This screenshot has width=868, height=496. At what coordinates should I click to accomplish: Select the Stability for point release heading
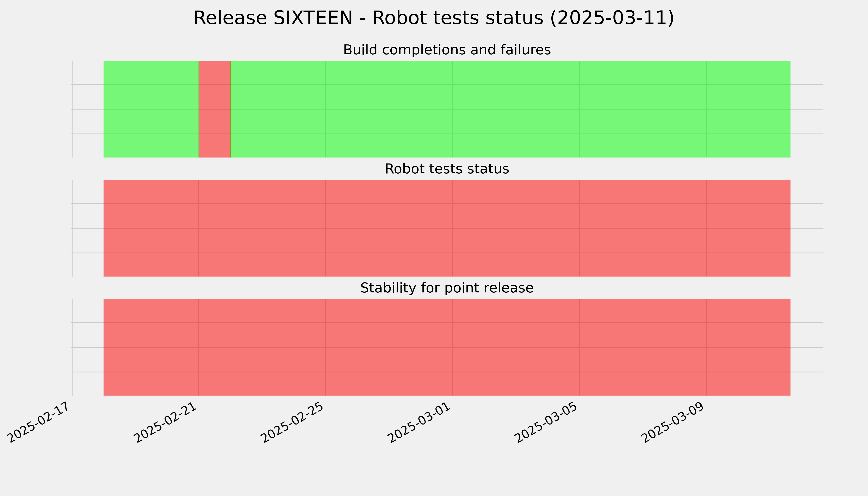pyautogui.click(x=447, y=288)
